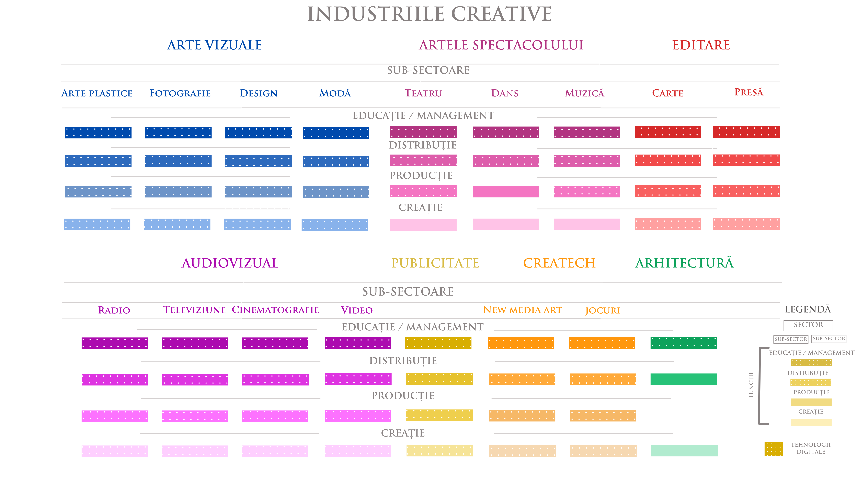Click the SECTOR box in the legend
Screen dimensions: 868x488
808,325
